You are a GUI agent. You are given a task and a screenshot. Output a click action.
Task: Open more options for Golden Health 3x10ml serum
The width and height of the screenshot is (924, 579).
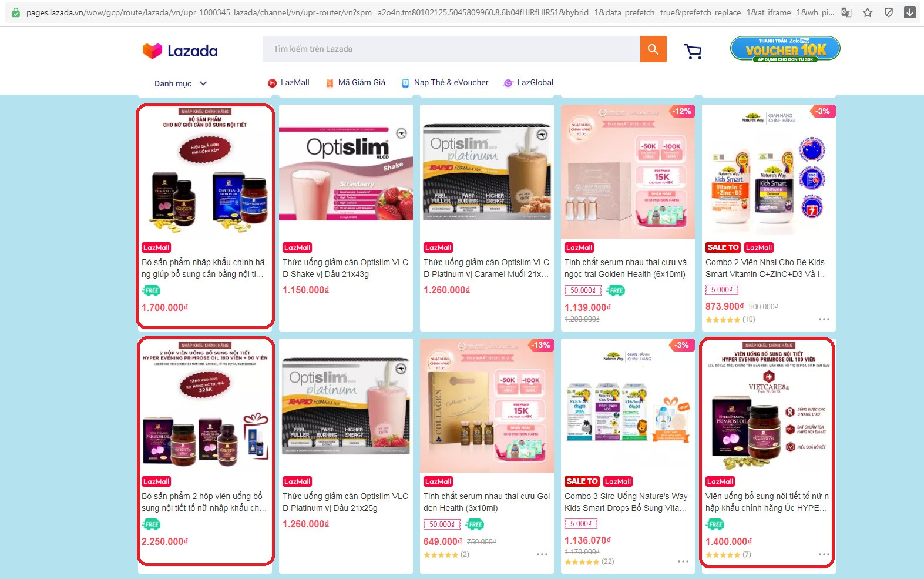tap(542, 554)
